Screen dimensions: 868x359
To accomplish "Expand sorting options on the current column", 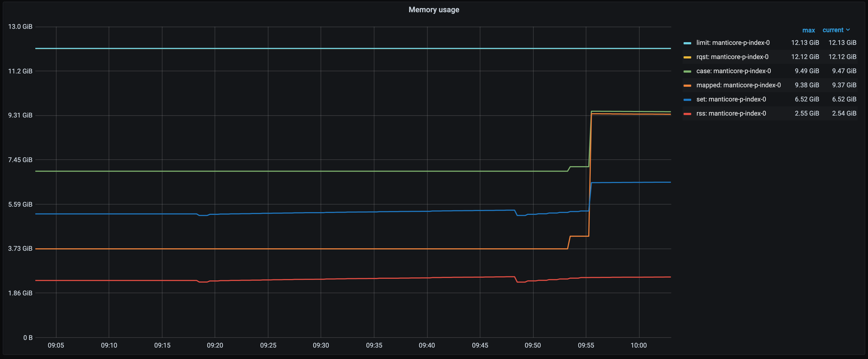I will 848,30.
